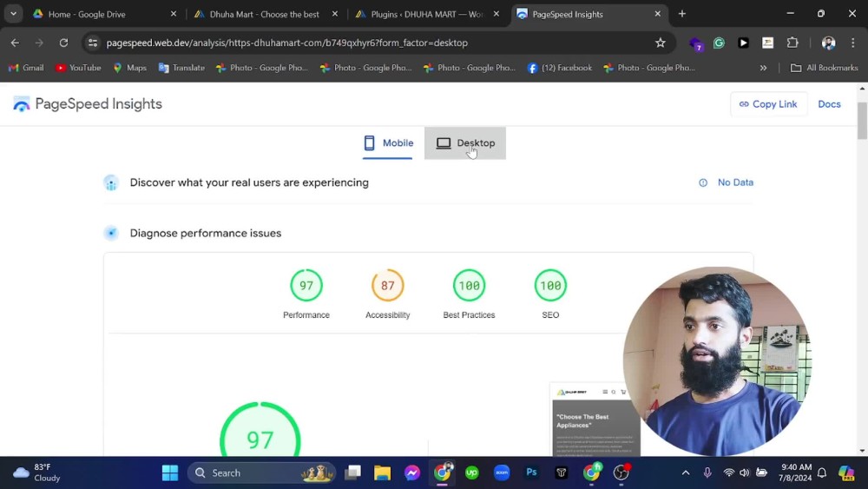868x489 pixels.
Task: Open the Grammarly extension icon
Action: pos(719,43)
